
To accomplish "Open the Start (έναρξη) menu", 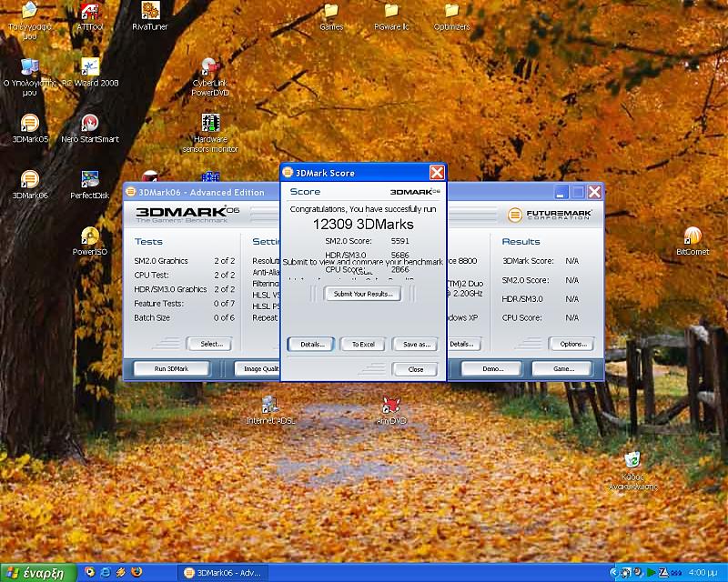I will click(38, 573).
